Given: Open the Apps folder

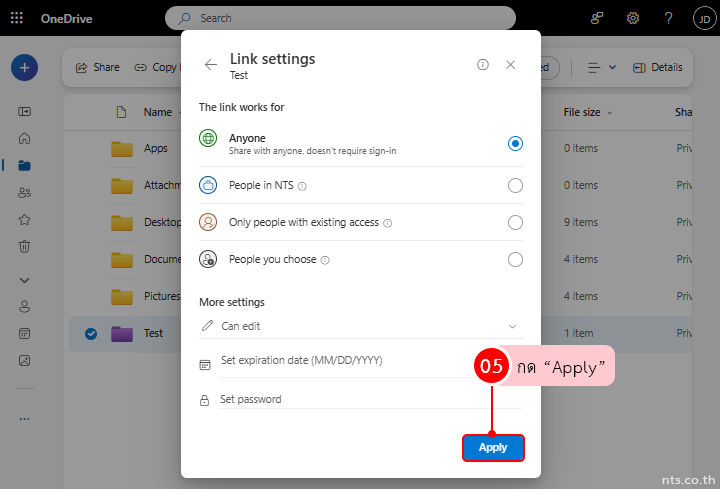Looking at the screenshot, I should (156, 148).
